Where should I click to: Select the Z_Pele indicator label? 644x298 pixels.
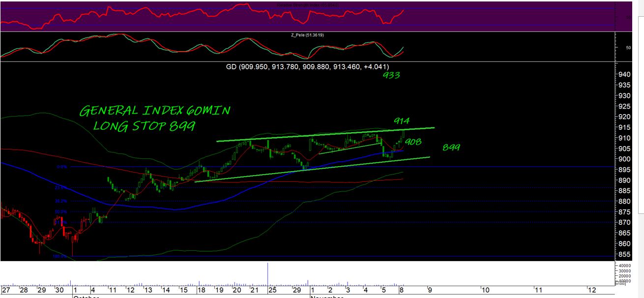(x=307, y=35)
